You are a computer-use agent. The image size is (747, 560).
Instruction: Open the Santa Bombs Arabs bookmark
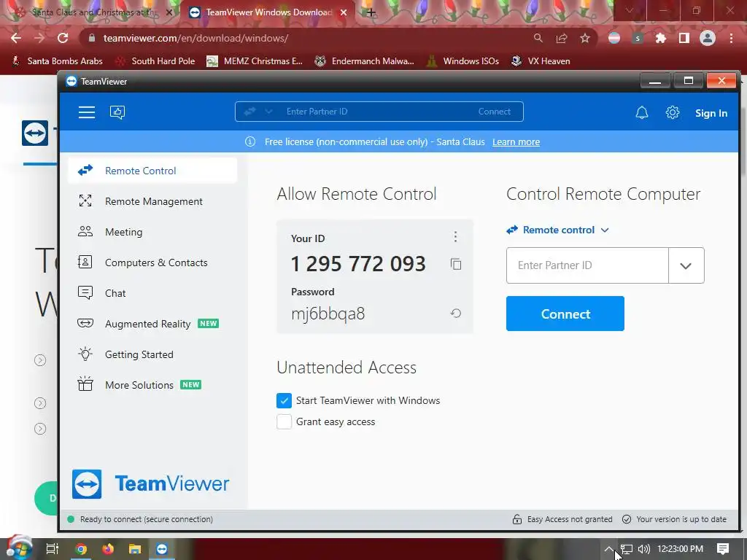point(57,61)
